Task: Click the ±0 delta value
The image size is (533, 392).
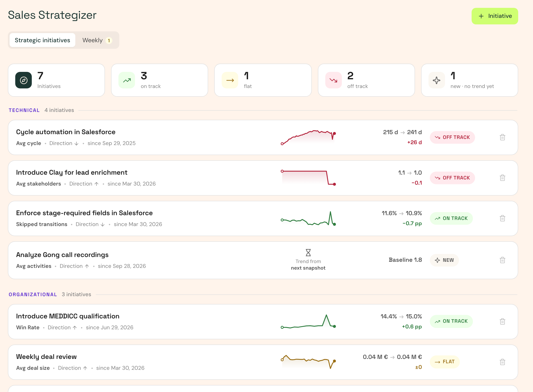Action: (x=418, y=367)
